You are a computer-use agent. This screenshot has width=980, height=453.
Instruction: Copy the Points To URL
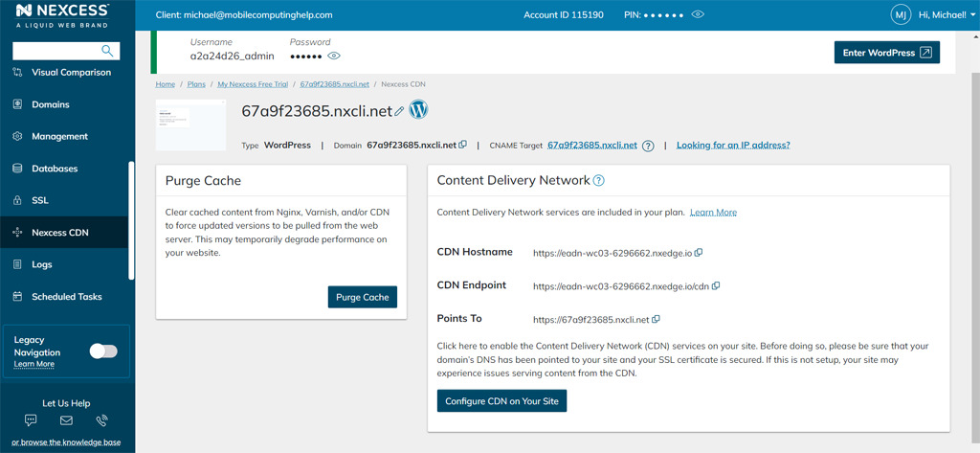pos(656,319)
